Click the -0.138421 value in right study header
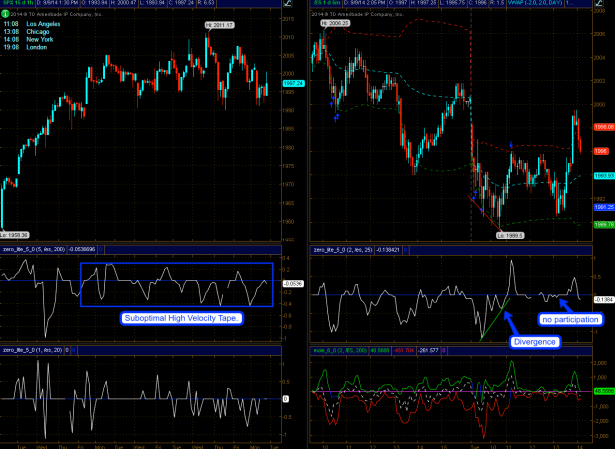615x449 pixels. (388, 249)
